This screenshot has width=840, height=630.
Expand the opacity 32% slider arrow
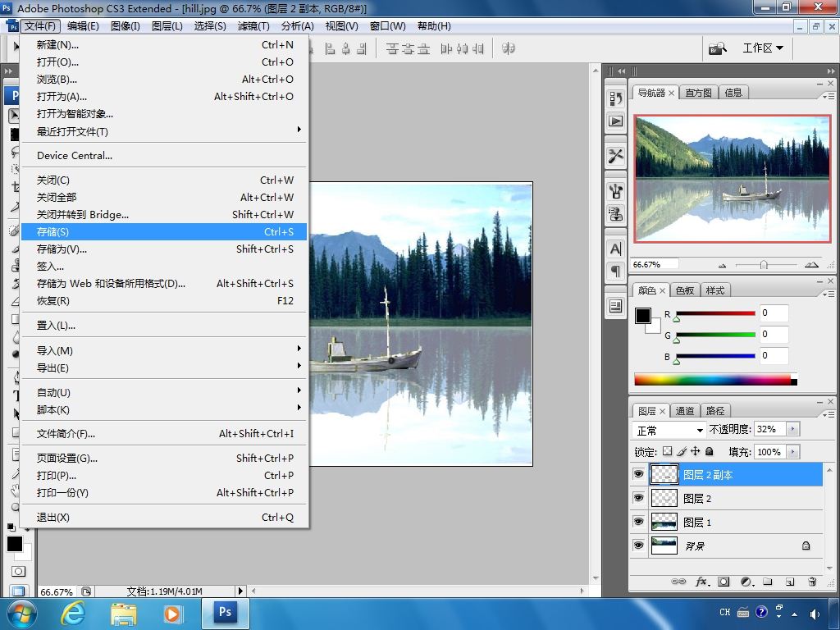792,429
